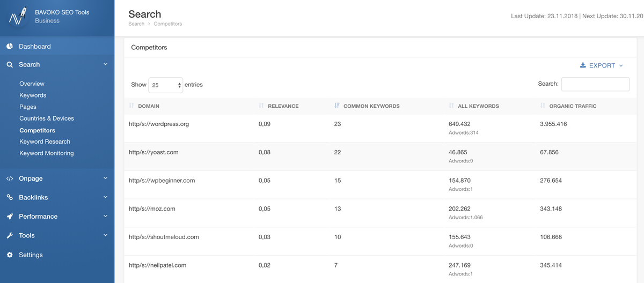
Task: Click the yoast.com domain cell
Action: [153, 152]
